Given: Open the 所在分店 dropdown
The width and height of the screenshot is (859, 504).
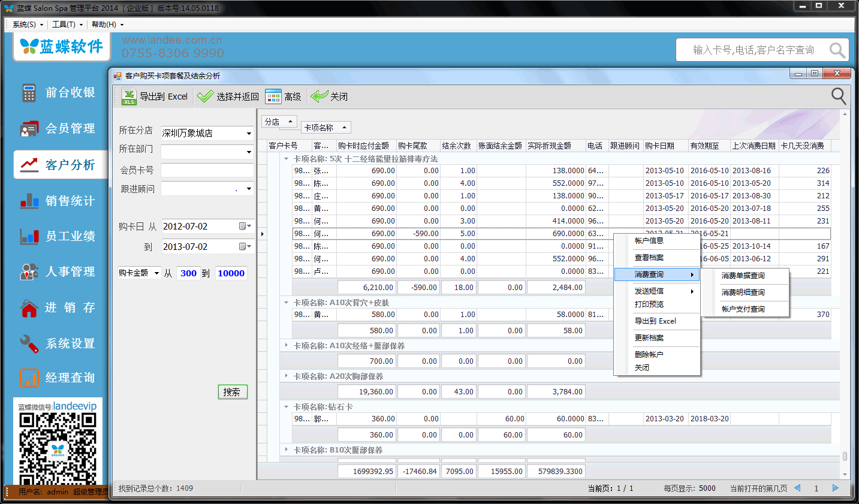Looking at the screenshot, I should [x=249, y=133].
